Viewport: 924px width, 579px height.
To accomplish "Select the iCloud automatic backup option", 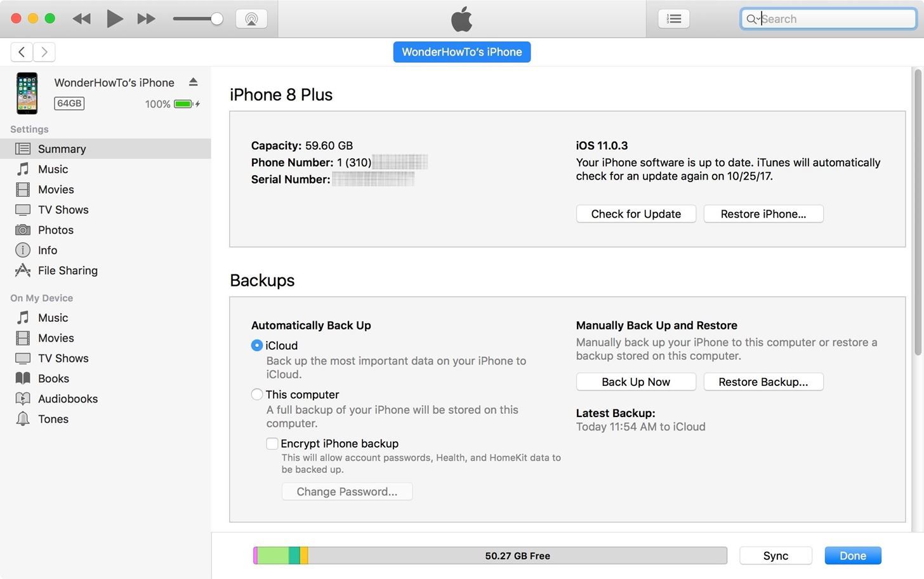I will 256,345.
